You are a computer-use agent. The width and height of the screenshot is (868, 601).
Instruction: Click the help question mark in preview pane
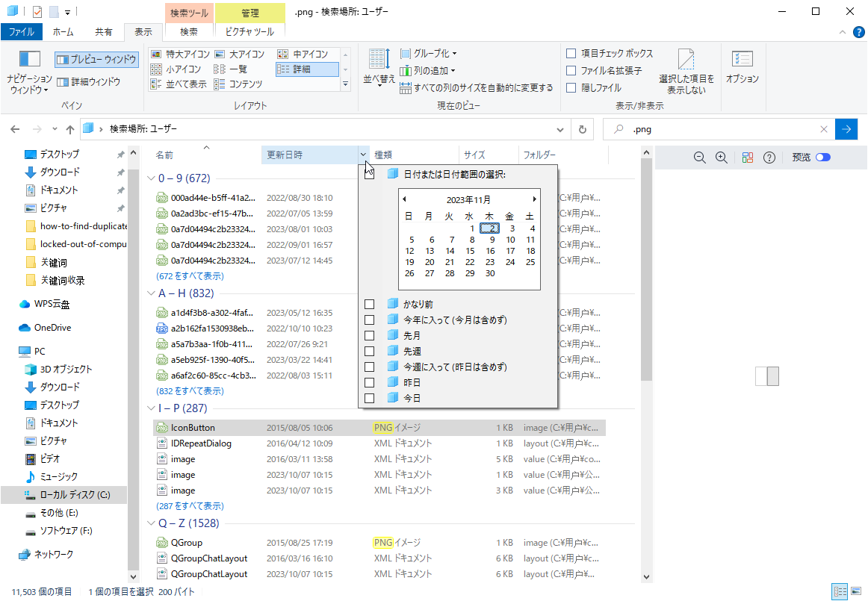[769, 158]
